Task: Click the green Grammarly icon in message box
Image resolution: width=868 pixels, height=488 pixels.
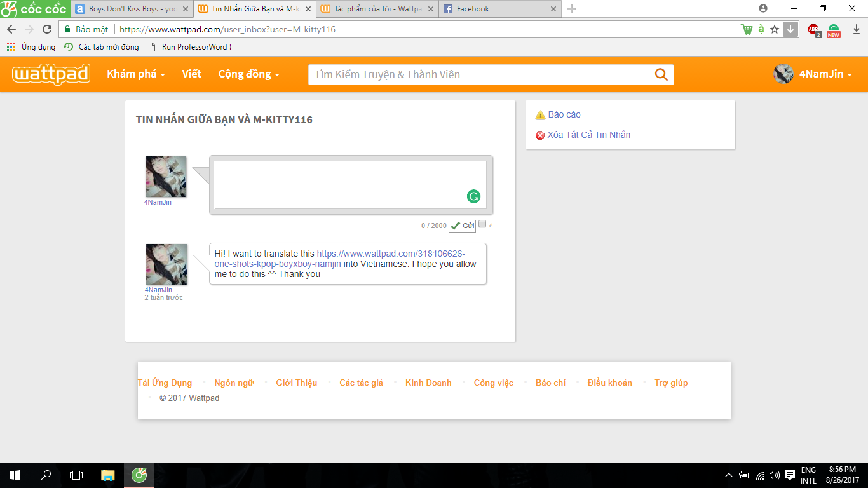Action: 473,196
